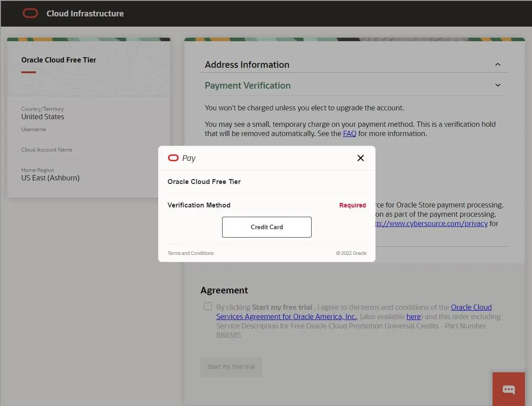
Task: Click the US East (Ashburn) region value
Action: pos(51,178)
